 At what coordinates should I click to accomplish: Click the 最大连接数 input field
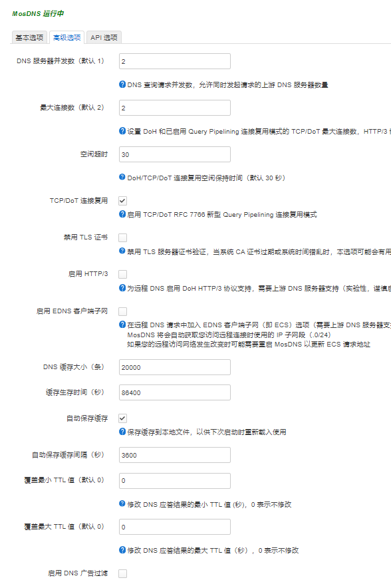[x=175, y=108]
